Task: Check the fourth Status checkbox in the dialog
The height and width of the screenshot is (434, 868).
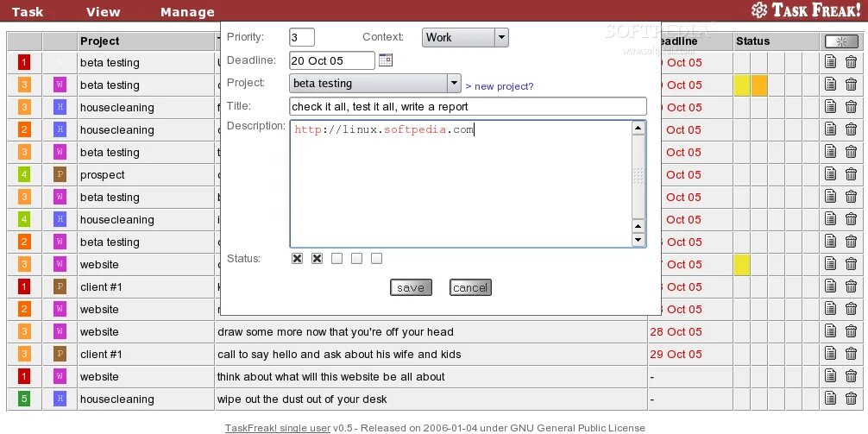Action: (x=356, y=259)
